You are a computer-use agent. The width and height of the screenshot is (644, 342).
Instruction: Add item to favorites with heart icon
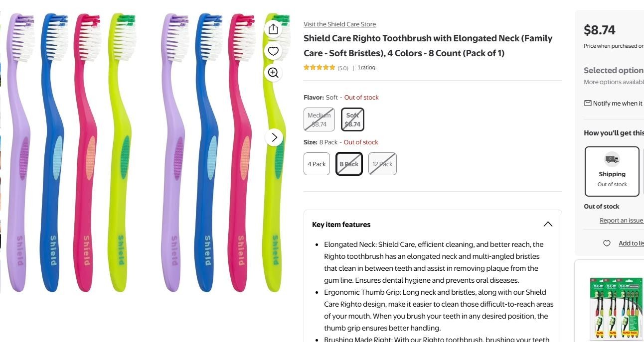point(273,51)
